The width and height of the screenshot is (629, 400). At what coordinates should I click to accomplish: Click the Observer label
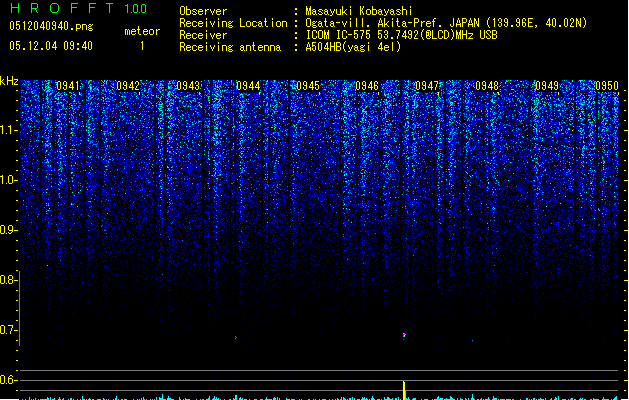coord(203,11)
